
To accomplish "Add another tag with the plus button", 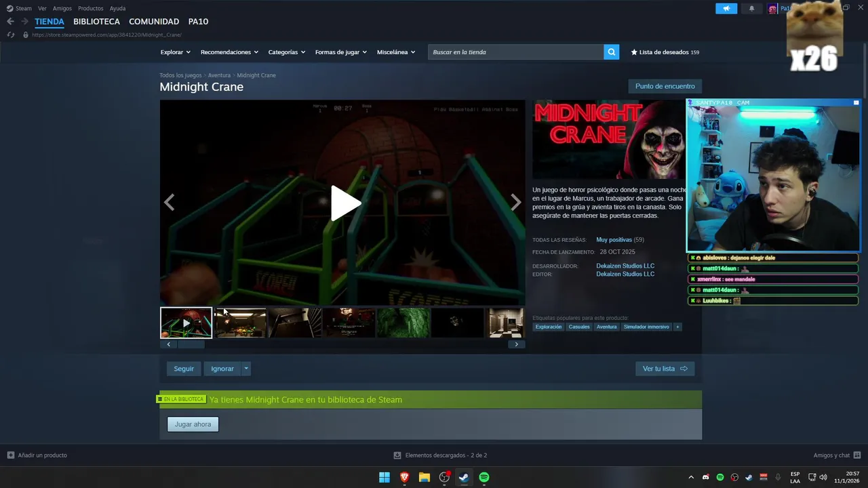I will pos(677,327).
